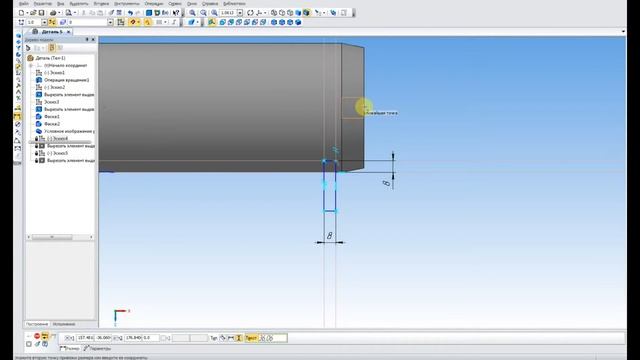Open the Операции menu

pos(153,3)
